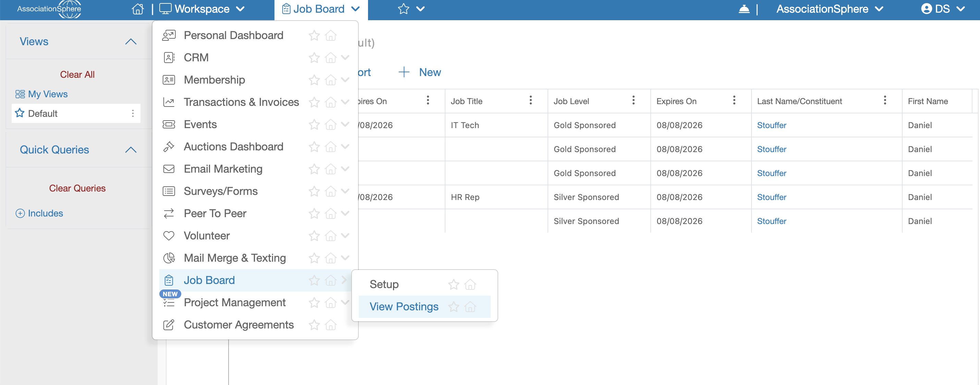Screen dimensions: 980x385
Task: Favorite Setup with star
Action: coord(453,285)
